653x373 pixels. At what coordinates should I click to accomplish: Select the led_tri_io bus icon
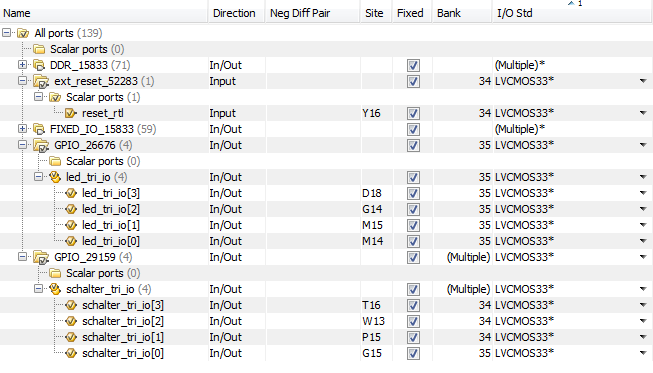coord(55,177)
